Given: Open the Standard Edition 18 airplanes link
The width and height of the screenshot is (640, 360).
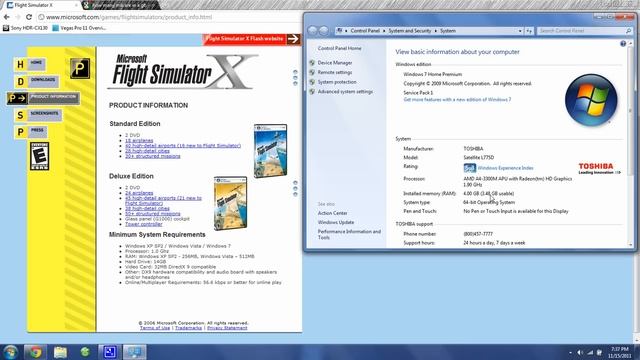Looking at the screenshot, I should [x=139, y=140].
